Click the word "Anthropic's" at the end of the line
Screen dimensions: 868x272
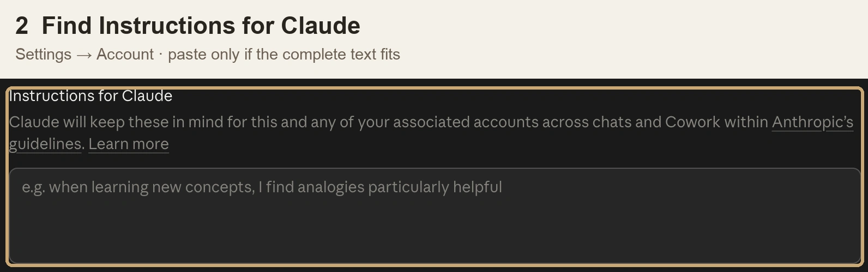(812, 122)
